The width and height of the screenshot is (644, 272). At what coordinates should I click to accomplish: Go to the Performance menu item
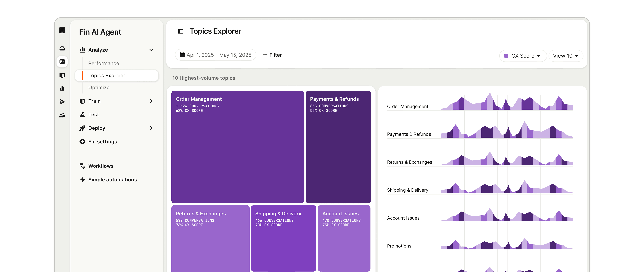coord(103,63)
